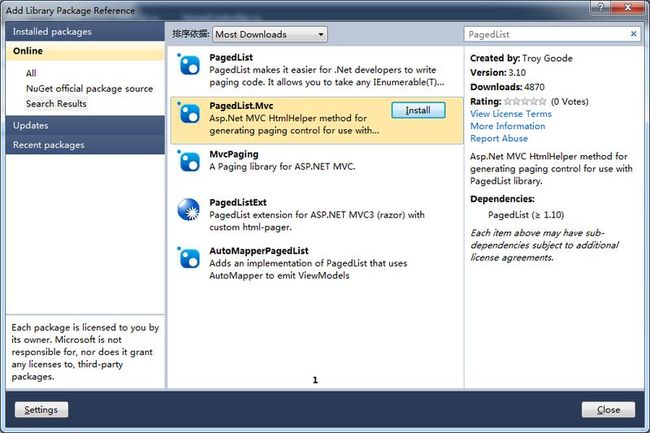Expand the Recent packages section
Image resolution: width=650 pixels, height=433 pixels.
point(85,145)
